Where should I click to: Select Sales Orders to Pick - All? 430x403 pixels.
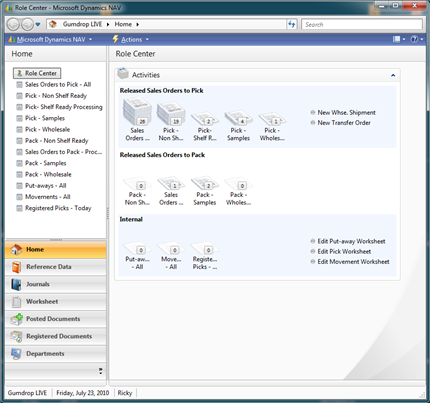coord(58,85)
